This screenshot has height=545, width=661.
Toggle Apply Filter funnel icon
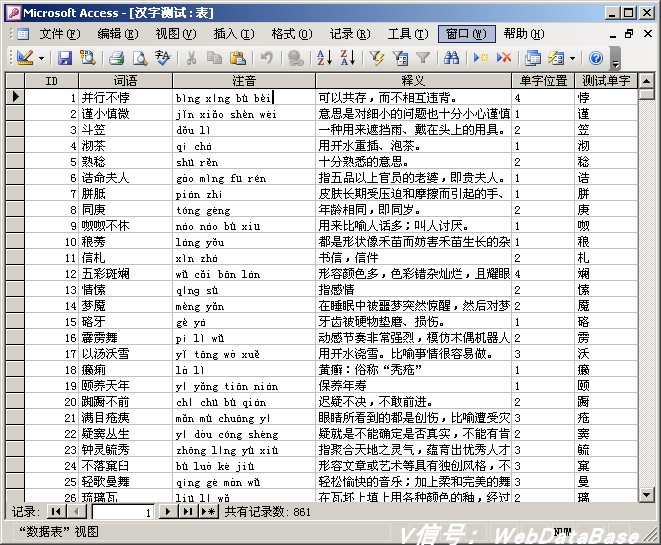point(423,58)
